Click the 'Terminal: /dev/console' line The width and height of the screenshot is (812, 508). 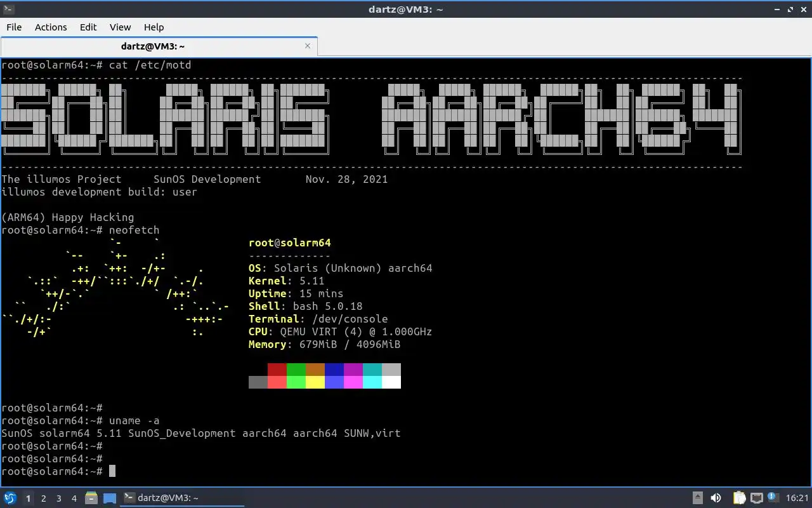318,319
